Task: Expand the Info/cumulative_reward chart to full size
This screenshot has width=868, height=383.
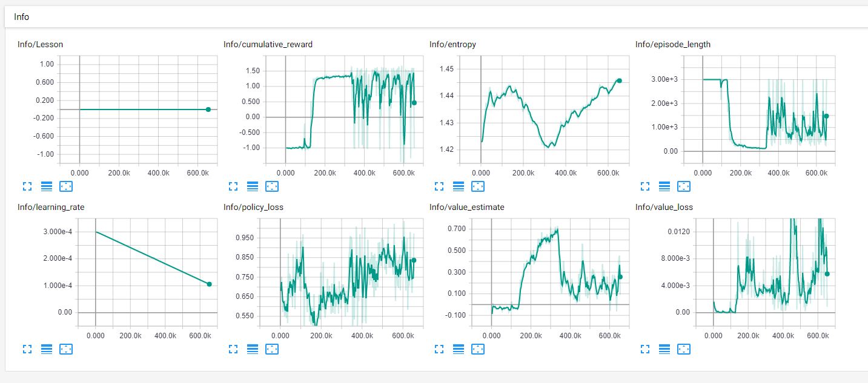Action: (233, 186)
